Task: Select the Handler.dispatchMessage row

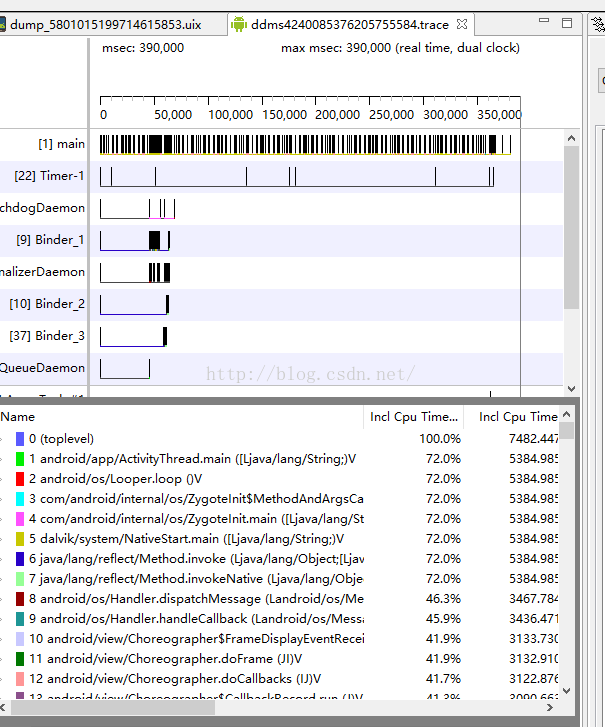Action: pos(278,599)
